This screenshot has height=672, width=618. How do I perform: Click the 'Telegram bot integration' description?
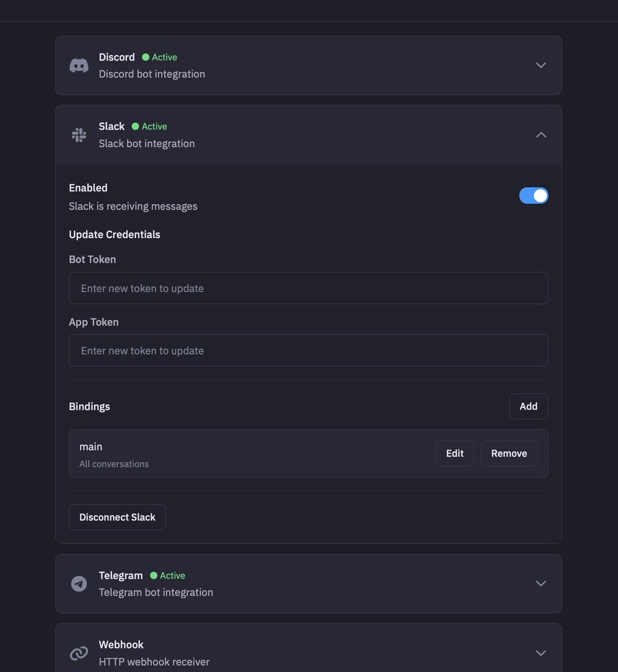[156, 592]
